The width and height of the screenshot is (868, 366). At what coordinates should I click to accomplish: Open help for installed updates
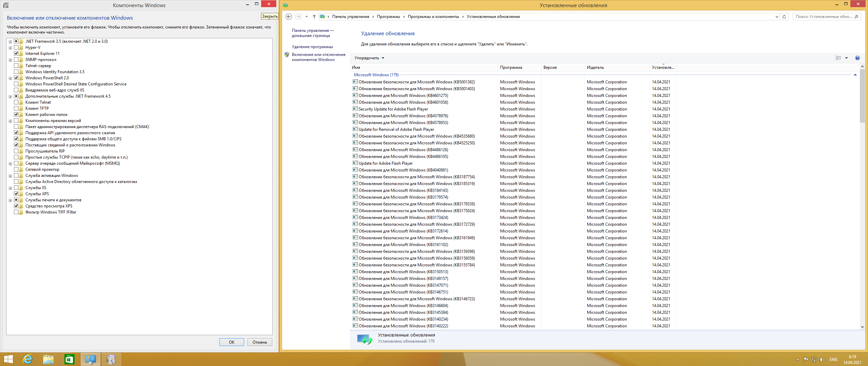point(857,58)
